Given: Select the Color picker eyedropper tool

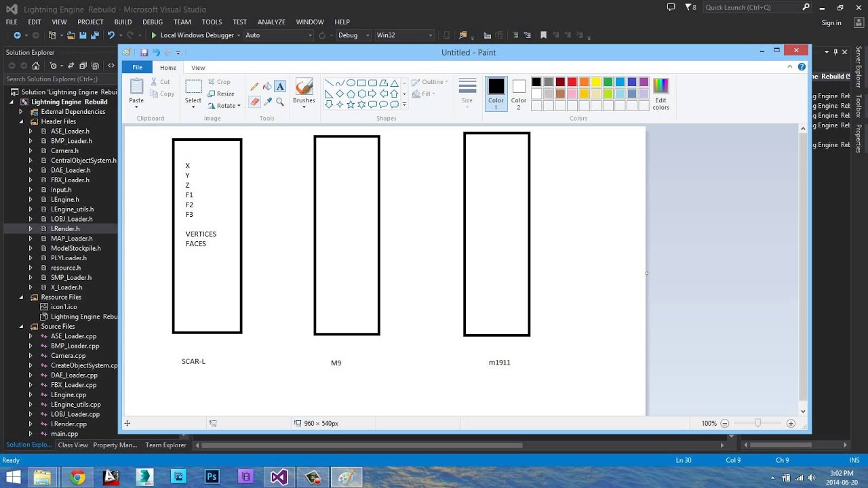Looking at the screenshot, I should [x=267, y=102].
